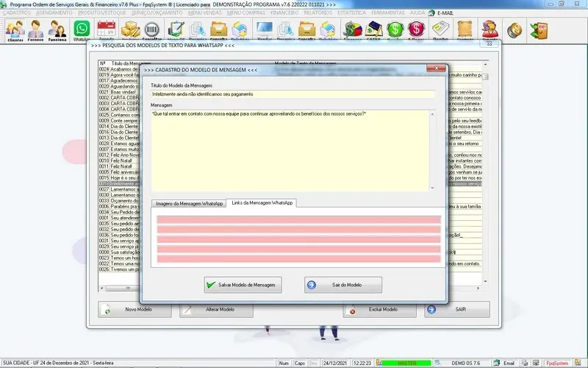Select the Links da Mensagem WhatsApp tab
The image size is (588, 368).
point(261,202)
